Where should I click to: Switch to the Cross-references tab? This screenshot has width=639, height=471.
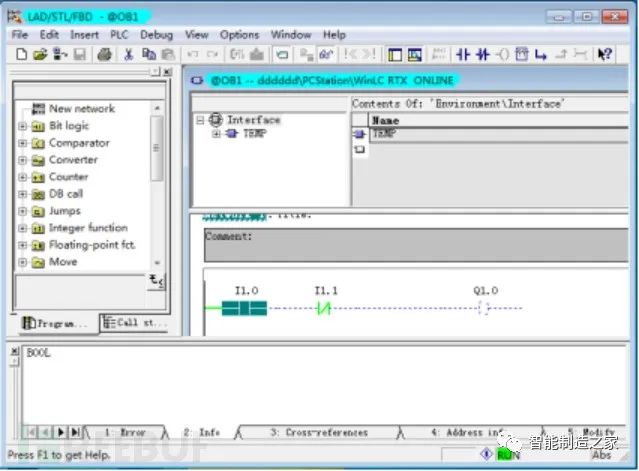coord(318,432)
